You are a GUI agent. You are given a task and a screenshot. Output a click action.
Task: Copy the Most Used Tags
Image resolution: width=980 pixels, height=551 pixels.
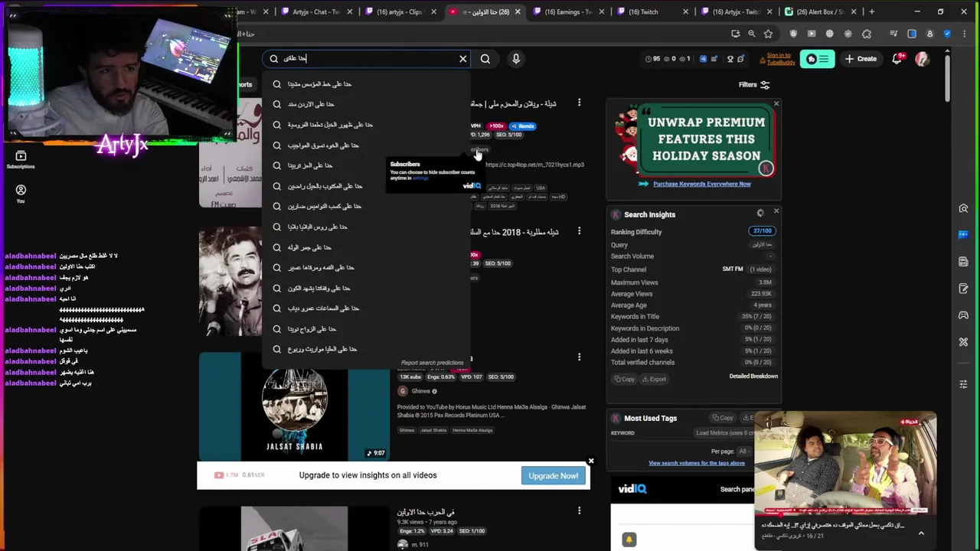[722, 418]
